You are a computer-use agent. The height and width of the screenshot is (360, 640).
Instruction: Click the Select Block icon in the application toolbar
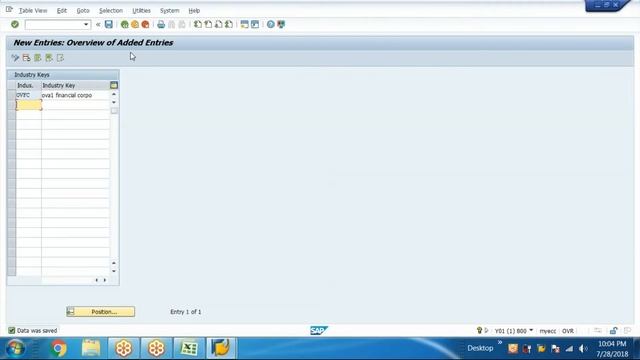pyautogui.click(x=49, y=58)
